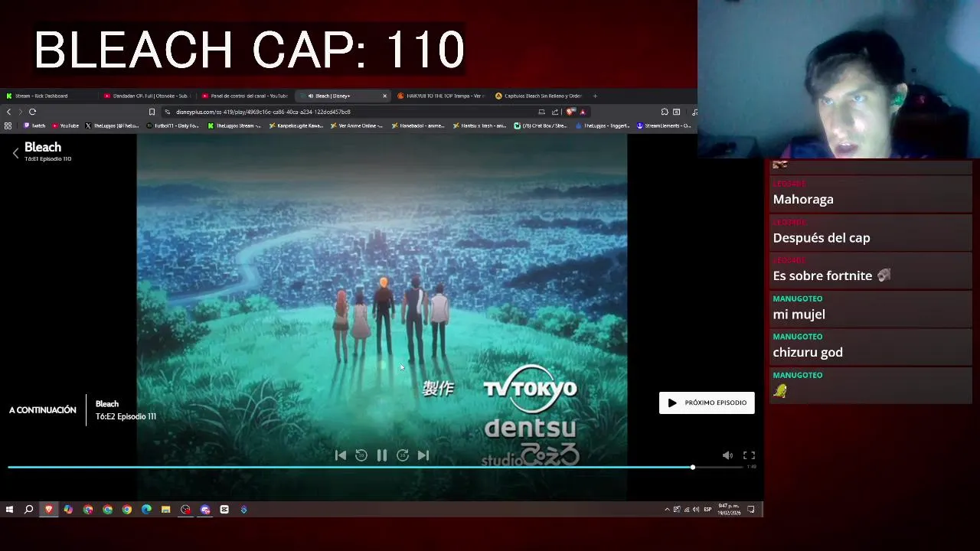
Task: Click the chat message 'mi mujel'
Action: (799, 314)
